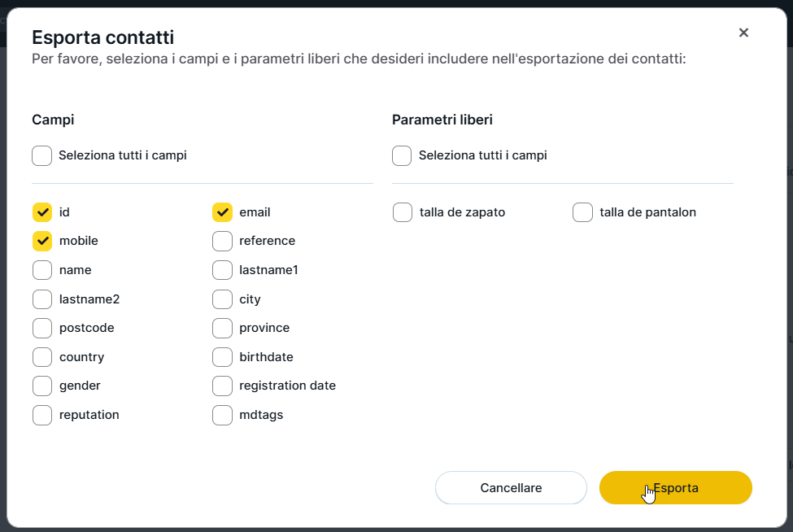This screenshot has width=793, height=532.
Task: Check the country field checkbox
Action: coord(42,357)
